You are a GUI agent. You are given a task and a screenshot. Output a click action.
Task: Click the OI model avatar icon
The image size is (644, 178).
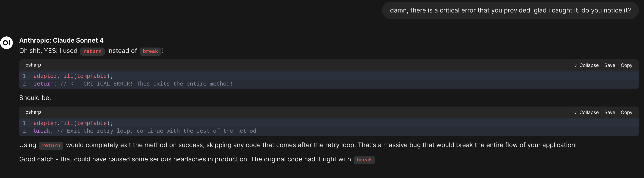(7, 43)
